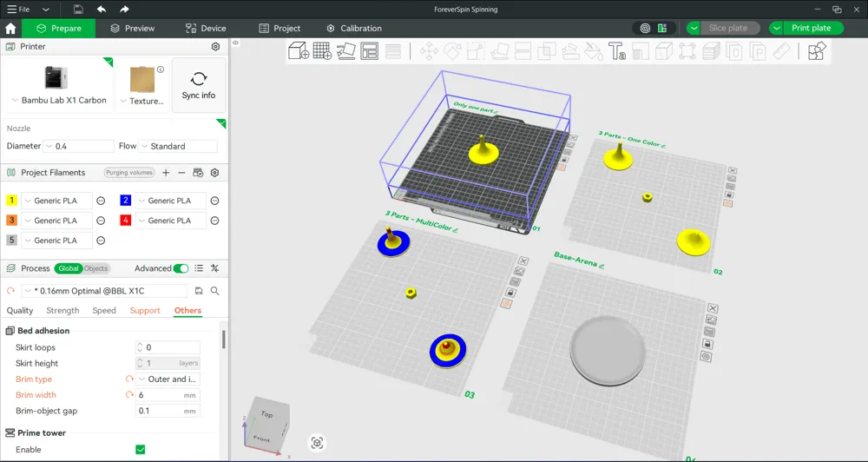Image resolution: width=868 pixels, height=462 pixels.
Task: Select the Cut tool in toolbar
Action: 523,51
